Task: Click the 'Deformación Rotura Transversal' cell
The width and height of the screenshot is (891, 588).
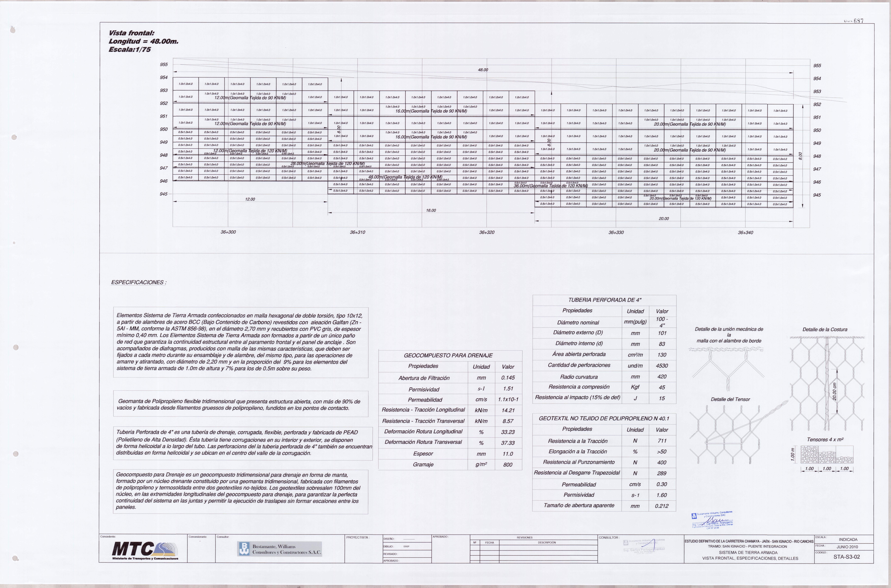Action: click(x=423, y=442)
